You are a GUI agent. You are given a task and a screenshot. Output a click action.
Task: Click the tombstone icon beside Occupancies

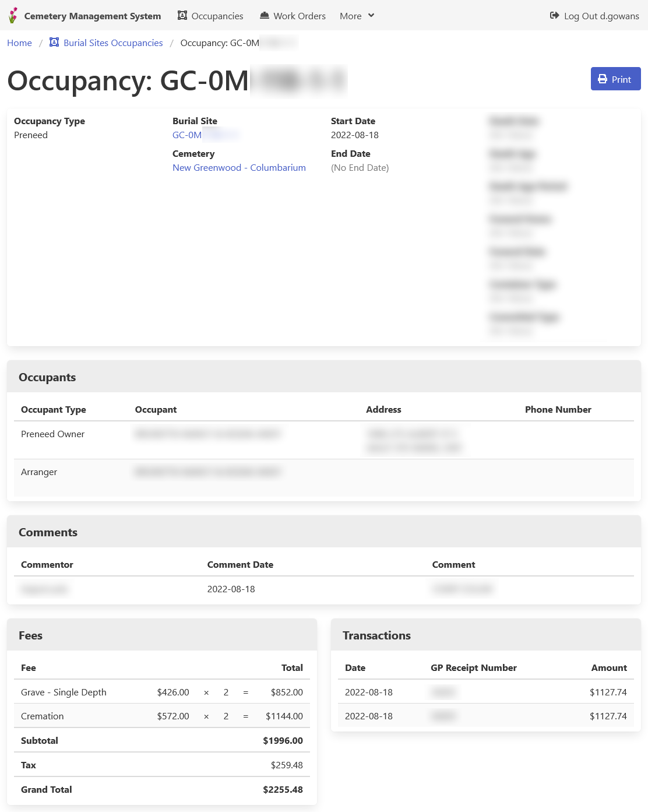181,15
